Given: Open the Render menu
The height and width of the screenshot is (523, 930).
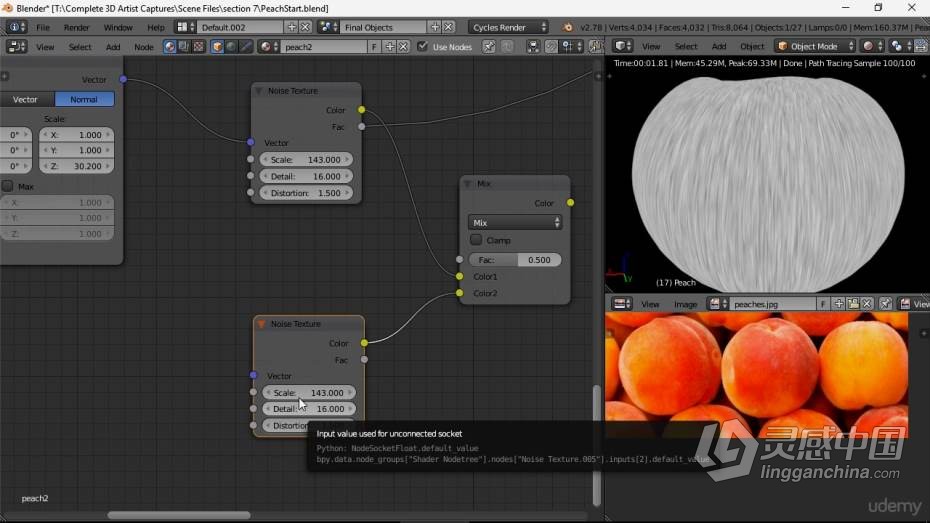Looking at the screenshot, I should point(77,27).
